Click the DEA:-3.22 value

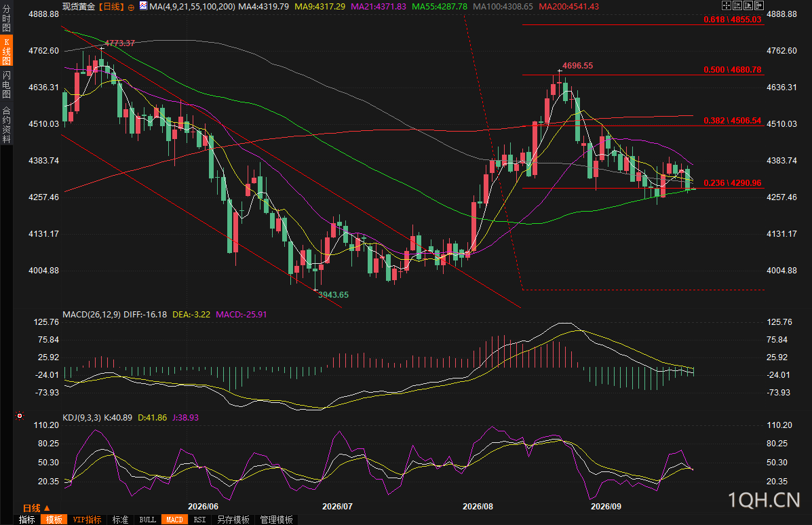(x=191, y=314)
